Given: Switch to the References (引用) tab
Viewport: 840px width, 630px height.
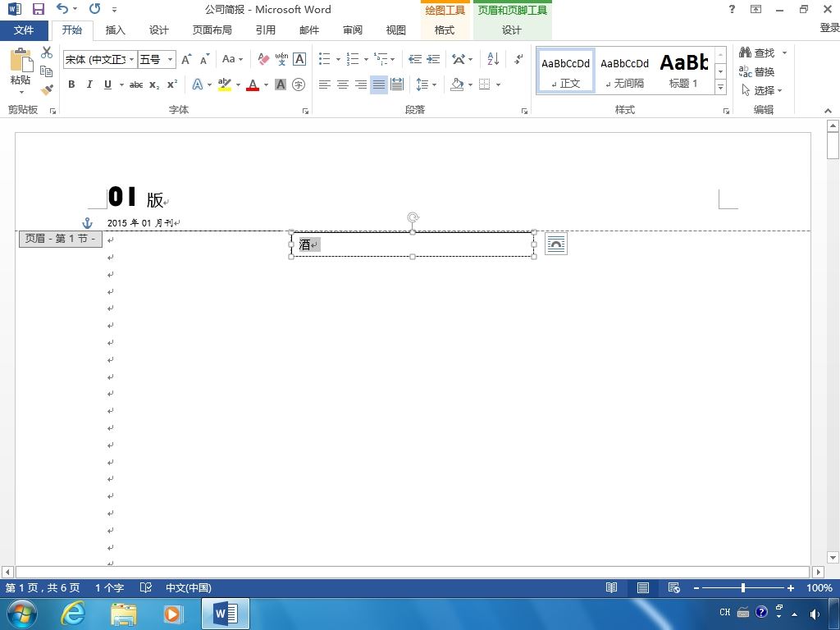Looking at the screenshot, I should tap(265, 30).
